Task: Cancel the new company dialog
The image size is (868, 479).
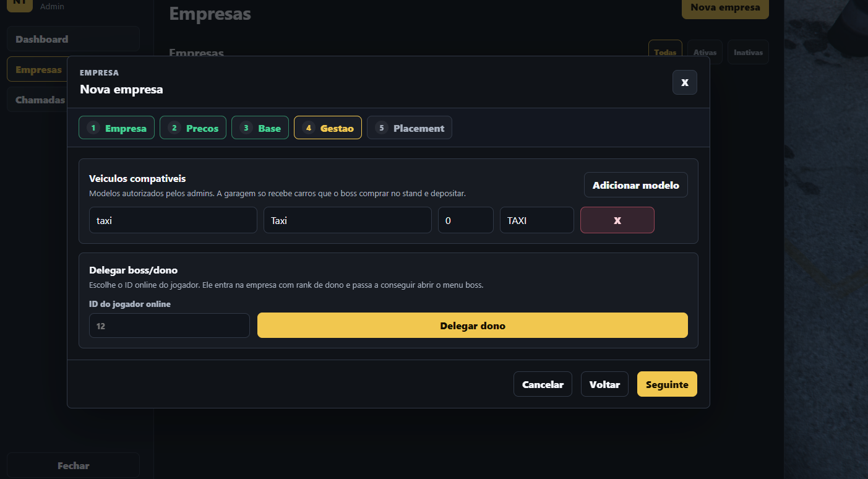Action: tap(543, 384)
